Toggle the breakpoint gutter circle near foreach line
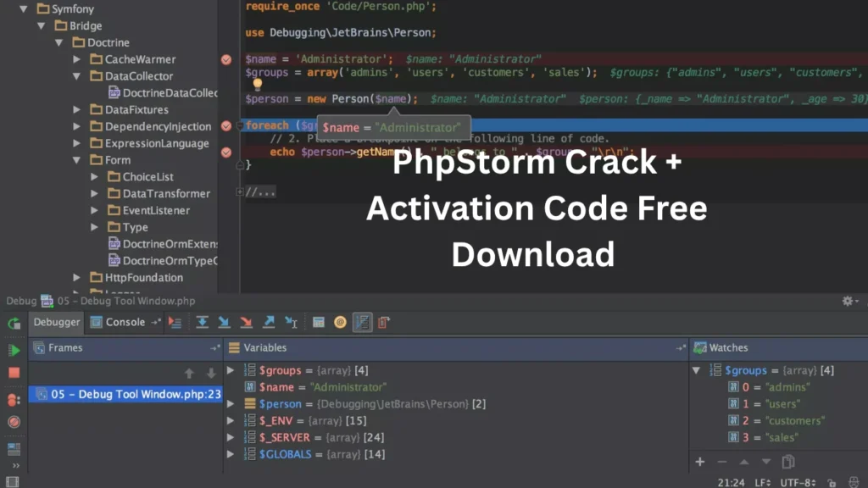The height and width of the screenshot is (488, 868). click(x=225, y=125)
